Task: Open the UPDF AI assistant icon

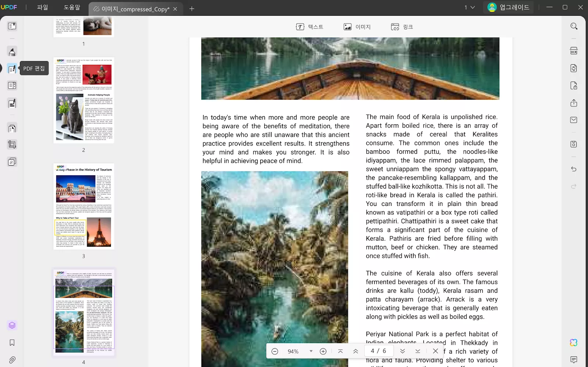Action: point(574,343)
